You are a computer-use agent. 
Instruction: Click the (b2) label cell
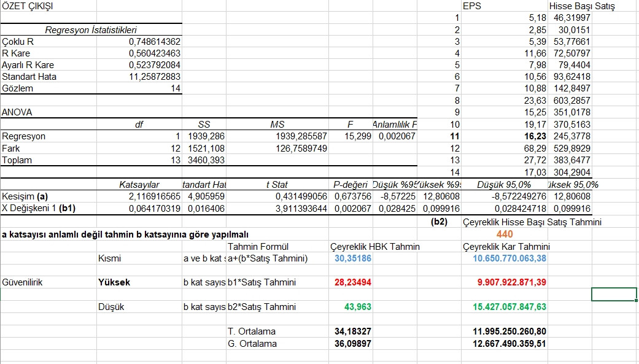point(439,222)
